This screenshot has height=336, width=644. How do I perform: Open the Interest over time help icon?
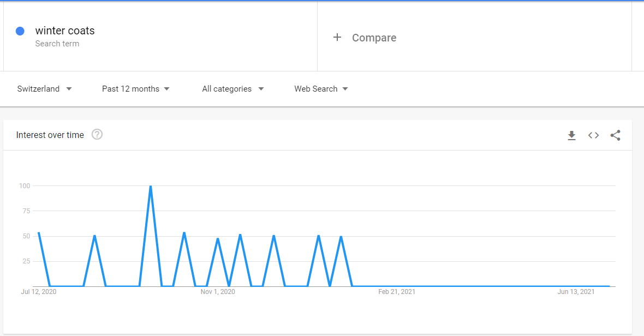97,135
